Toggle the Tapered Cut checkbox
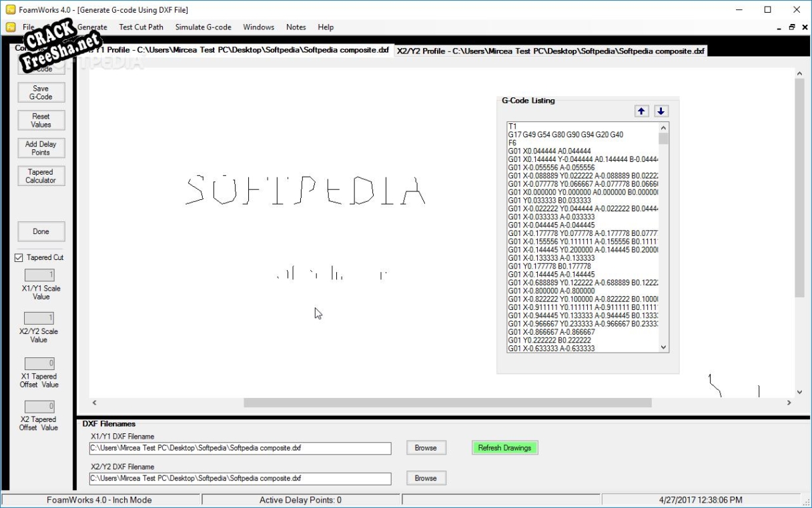This screenshot has width=812, height=508. coord(19,257)
